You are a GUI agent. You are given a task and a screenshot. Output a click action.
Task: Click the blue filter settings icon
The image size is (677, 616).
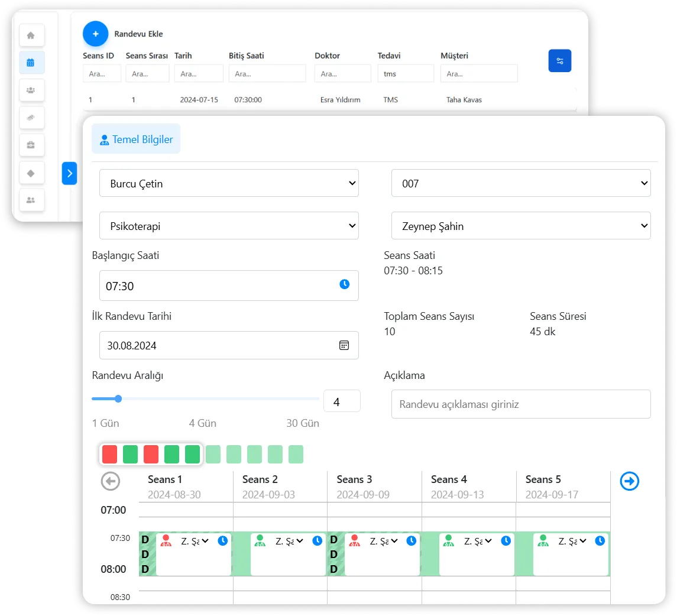point(559,61)
